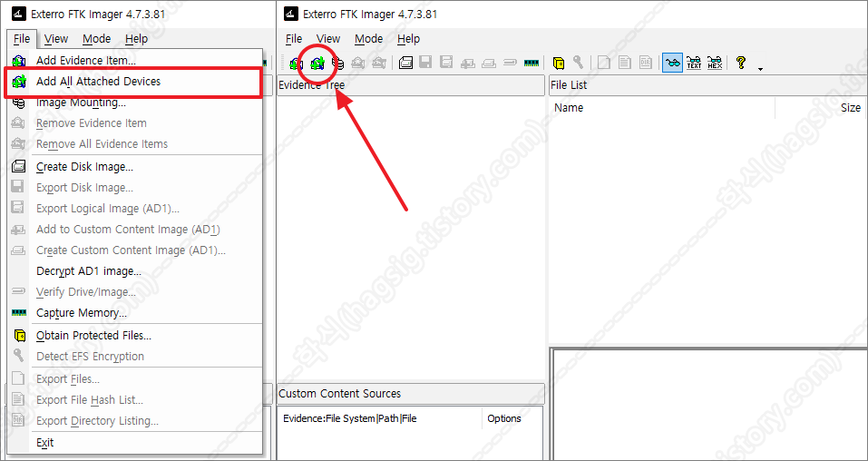Click the Detect EFS Encryption key toolbar icon
The width and height of the screenshot is (868, 461).
pyautogui.click(x=578, y=63)
